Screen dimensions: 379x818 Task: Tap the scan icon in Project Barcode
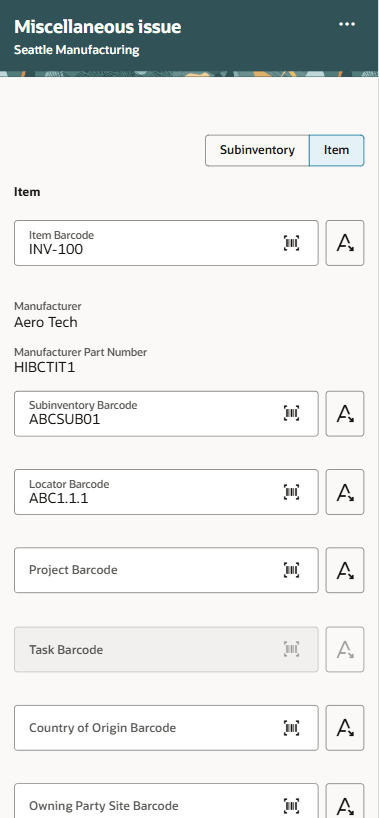pyautogui.click(x=291, y=570)
